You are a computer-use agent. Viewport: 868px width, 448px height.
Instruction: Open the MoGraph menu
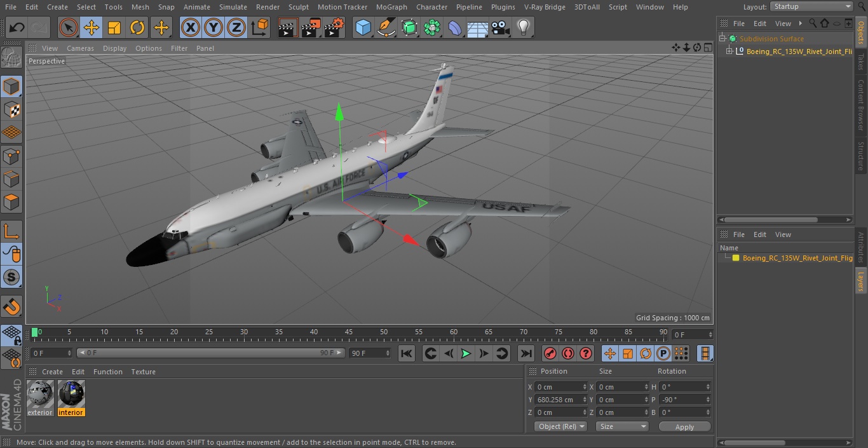coord(391,7)
